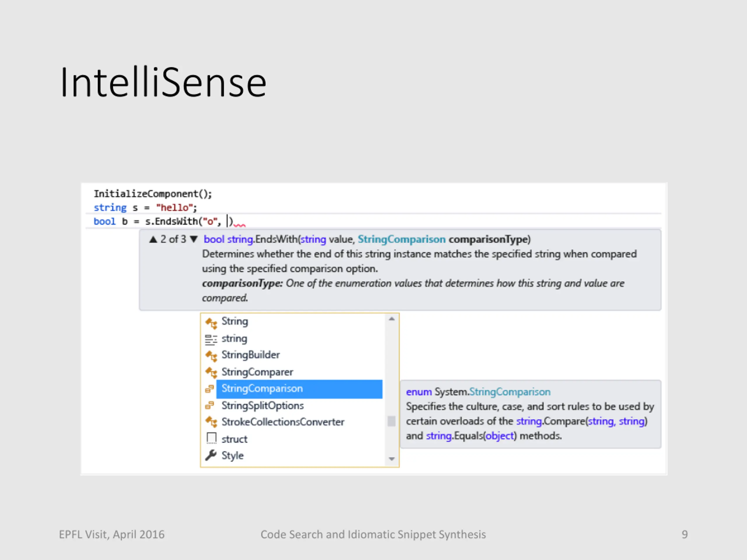This screenshot has width=747, height=560.
Task: Place cursor in the EndsWith code line
Action: coord(176,221)
